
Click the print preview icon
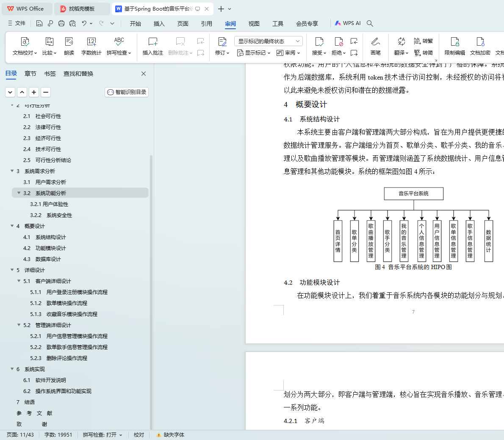(x=73, y=23)
